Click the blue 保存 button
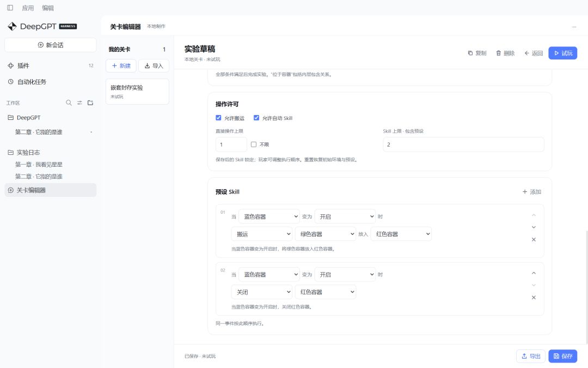This screenshot has height=368, width=588. (x=563, y=356)
